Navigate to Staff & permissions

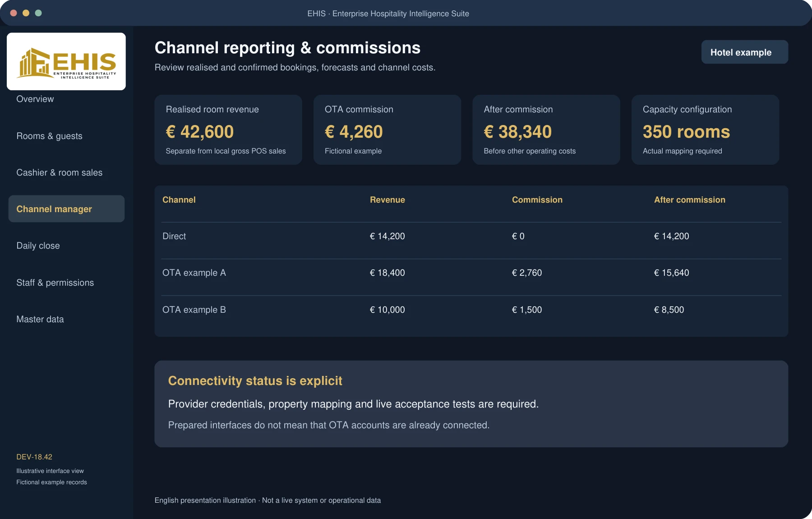55,283
